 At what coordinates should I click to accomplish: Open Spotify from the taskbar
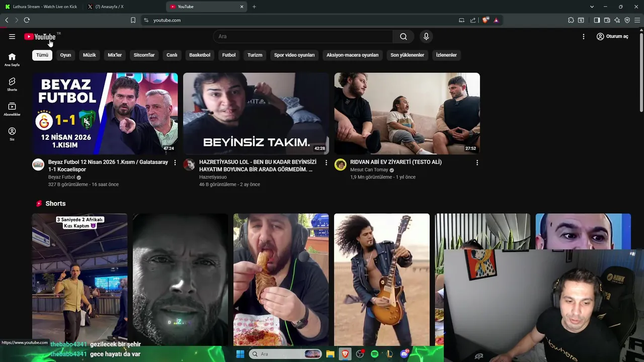[x=374, y=354]
